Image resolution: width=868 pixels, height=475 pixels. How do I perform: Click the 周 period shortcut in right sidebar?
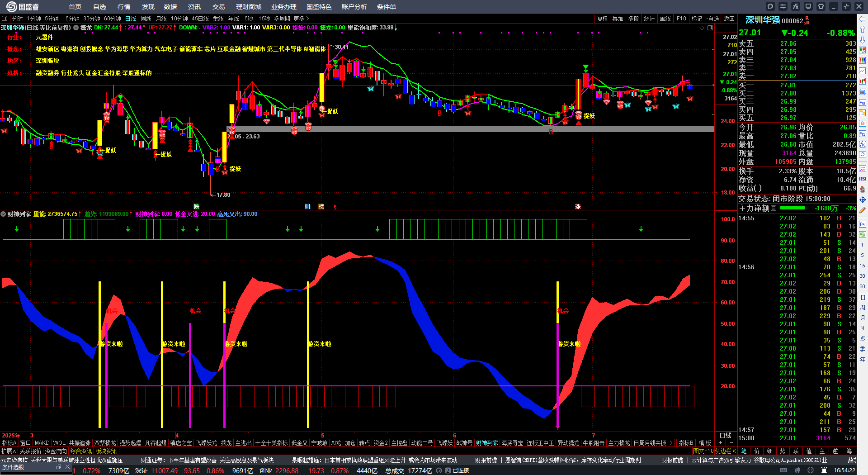[863, 308]
